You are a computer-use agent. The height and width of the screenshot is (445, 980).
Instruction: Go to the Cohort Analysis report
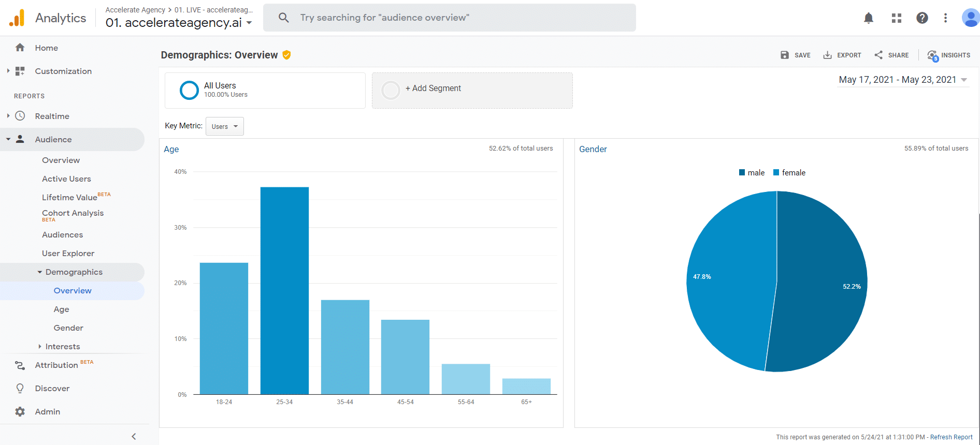click(73, 213)
